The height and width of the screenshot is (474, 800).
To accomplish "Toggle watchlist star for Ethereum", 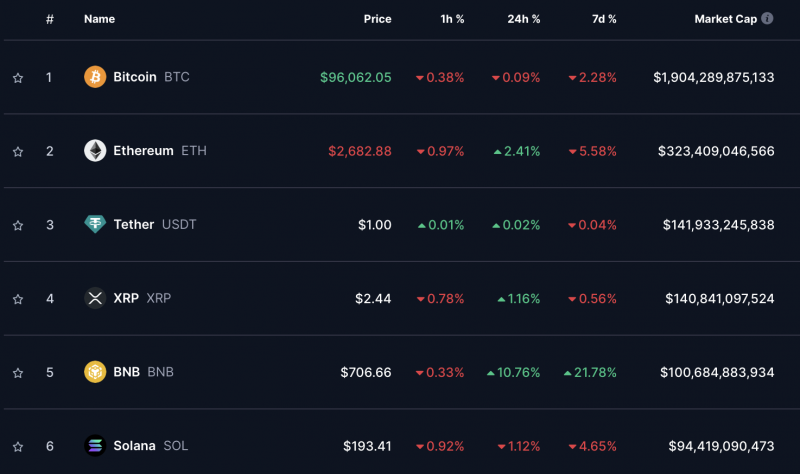I will pyautogui.click(x=18, y=152).
